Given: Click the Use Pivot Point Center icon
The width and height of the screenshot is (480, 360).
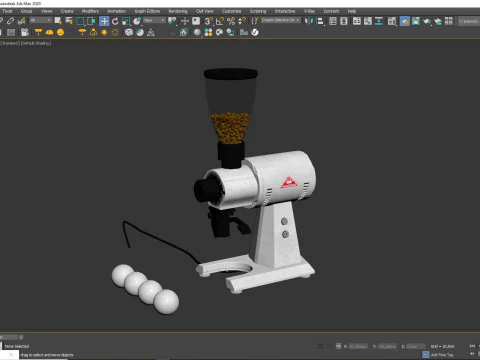Looking at the screenshot, I should click(172, 21).
